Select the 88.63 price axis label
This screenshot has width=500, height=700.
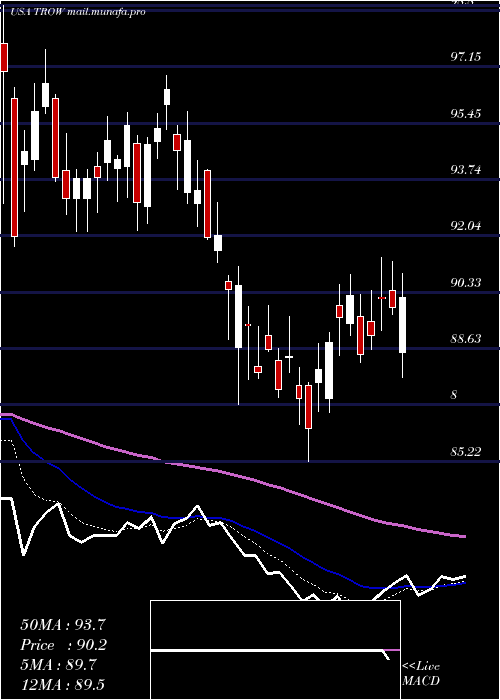[466, 339]
